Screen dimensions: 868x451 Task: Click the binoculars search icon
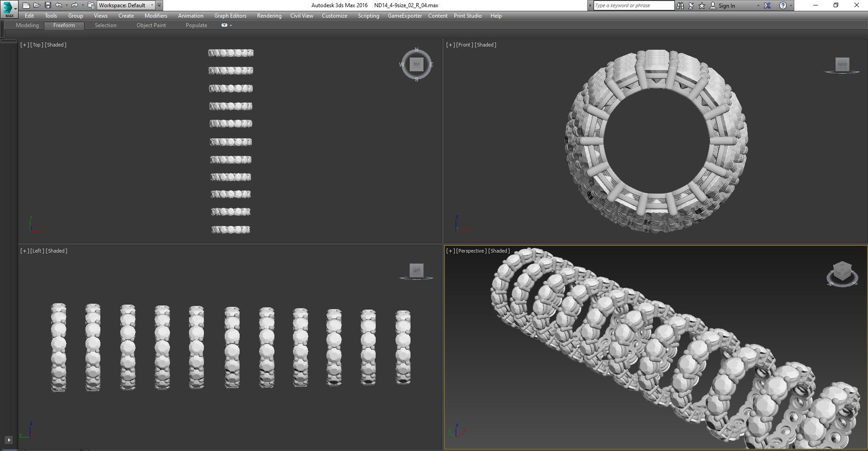click(680, 5)
